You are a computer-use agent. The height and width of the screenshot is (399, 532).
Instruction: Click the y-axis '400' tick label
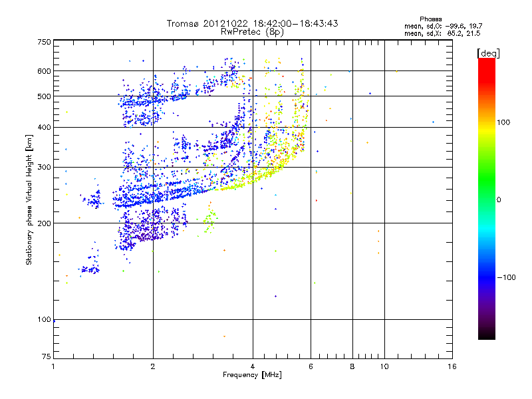pos(44,128)
